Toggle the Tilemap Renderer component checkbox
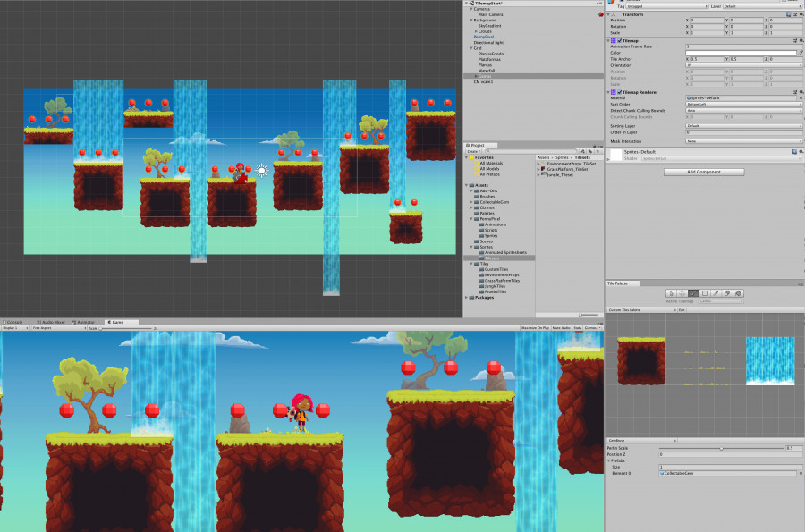This screenshot has width=805, height=532. pos(620,92)
